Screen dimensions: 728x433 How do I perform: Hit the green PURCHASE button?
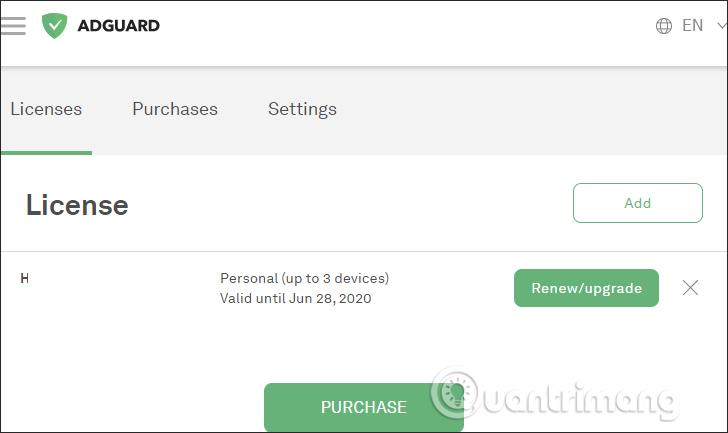coord(363,407)
